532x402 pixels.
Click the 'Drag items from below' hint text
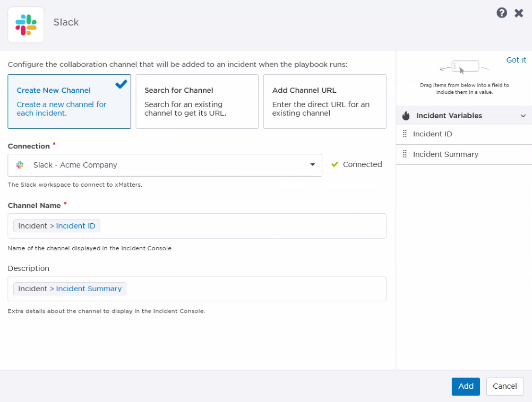tap(465, 89)
